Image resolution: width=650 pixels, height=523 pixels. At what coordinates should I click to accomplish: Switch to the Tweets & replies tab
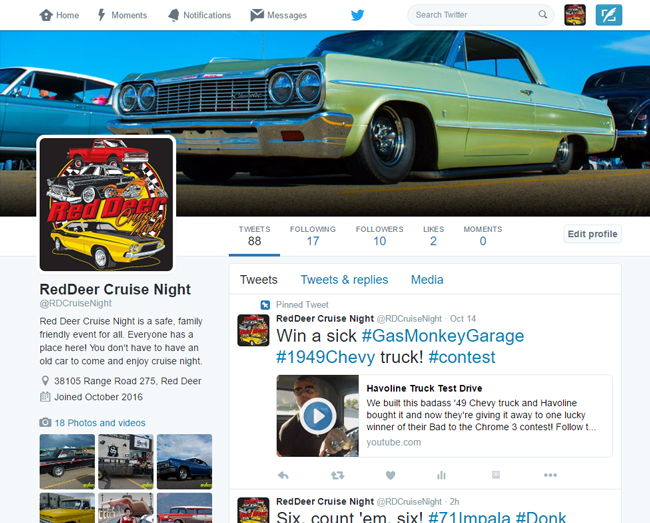click(x=344, y=280)
